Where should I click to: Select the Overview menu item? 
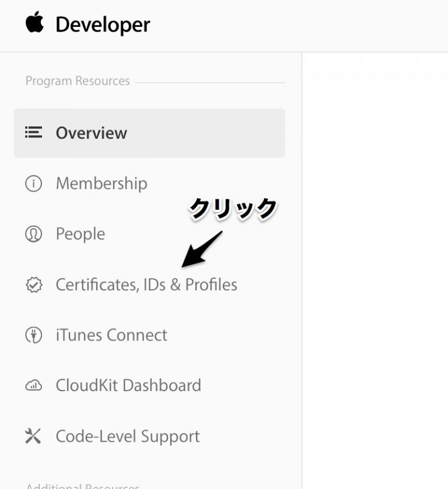tap(149, 133)
